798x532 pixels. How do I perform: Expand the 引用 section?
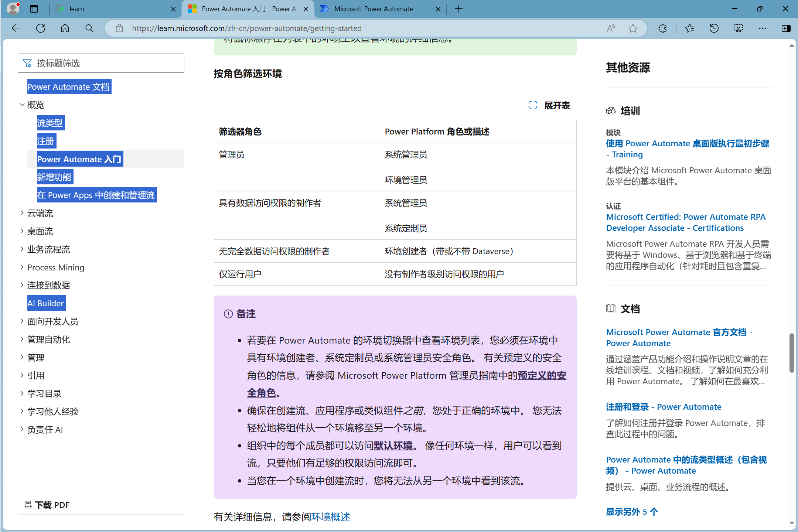coord(22,375)
